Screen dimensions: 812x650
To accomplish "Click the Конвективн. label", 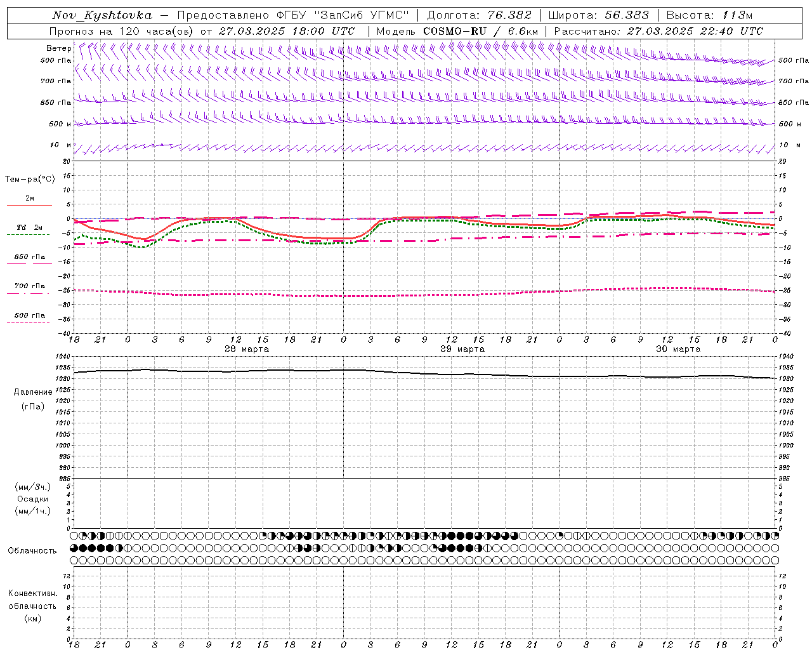I will [x=32, y=594].
